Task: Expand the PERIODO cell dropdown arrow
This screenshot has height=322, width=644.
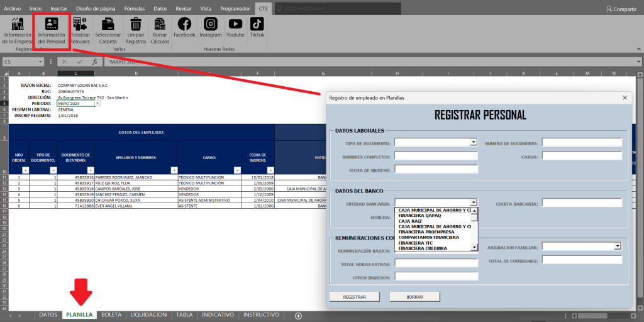Action: (97, 104)
